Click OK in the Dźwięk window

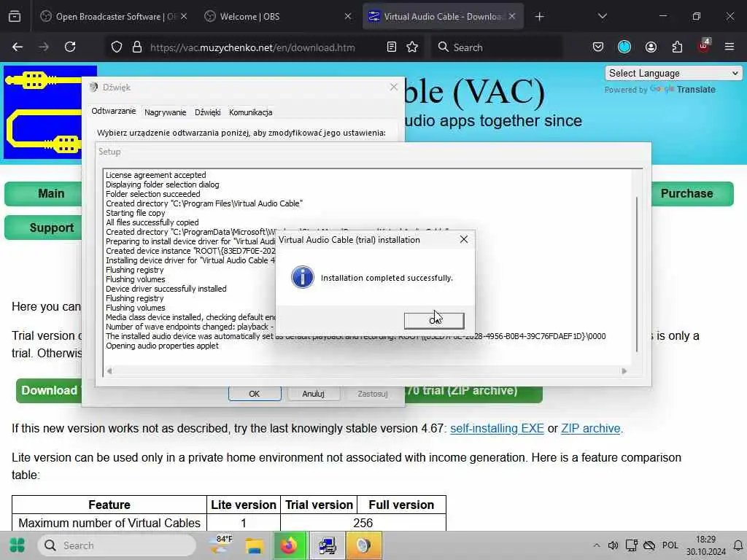coord(255,394)
